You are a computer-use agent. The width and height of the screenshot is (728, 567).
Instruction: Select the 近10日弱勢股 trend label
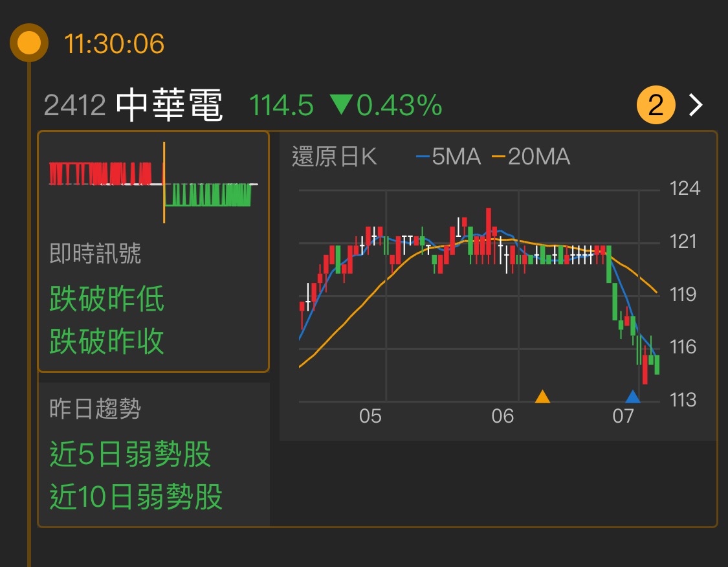(135, 498)
